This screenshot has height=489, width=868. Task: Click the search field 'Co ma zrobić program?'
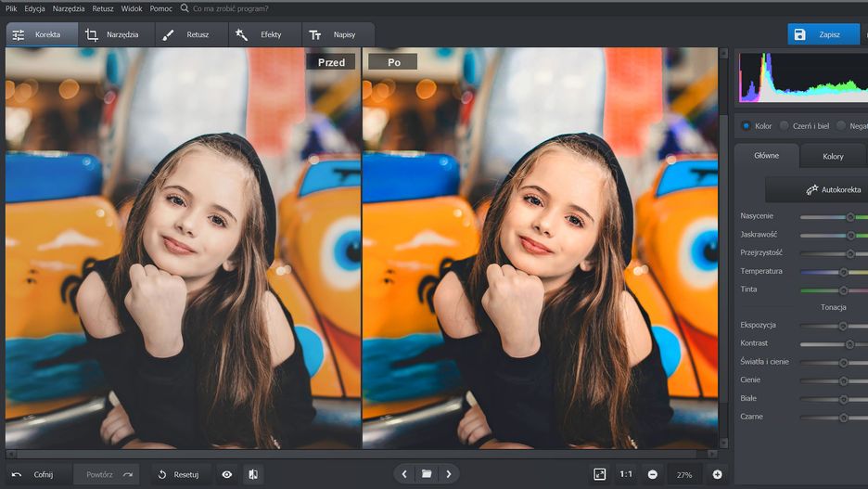[230, 8]
